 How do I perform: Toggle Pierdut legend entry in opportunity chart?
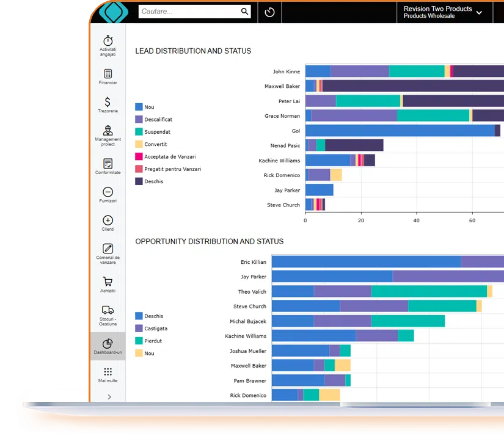[x=153, y=341]
